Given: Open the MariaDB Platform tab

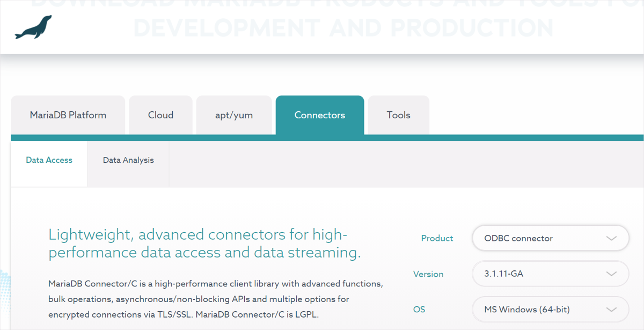Looking at the screenshot, I should pos(68,114).
